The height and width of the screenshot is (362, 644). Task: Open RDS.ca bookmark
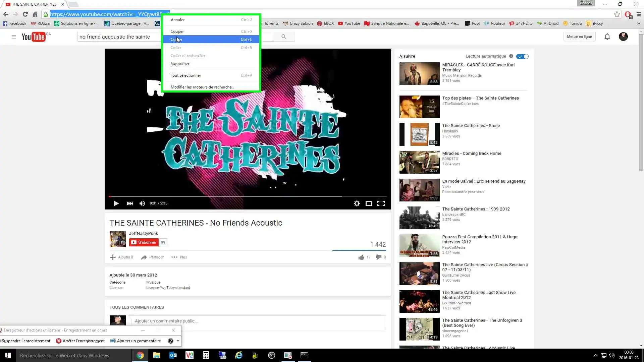click(x=40, y=23)
